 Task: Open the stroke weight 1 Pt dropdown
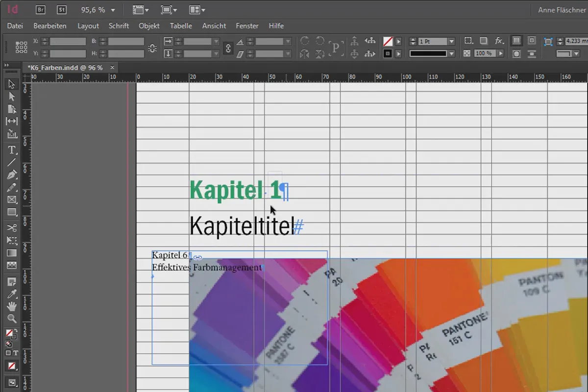point(451,42)
